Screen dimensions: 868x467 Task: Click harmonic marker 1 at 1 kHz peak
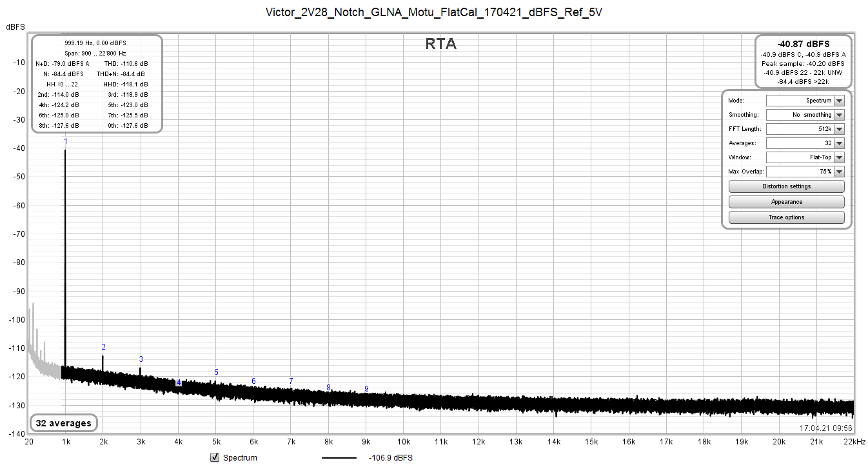point(65,141)
